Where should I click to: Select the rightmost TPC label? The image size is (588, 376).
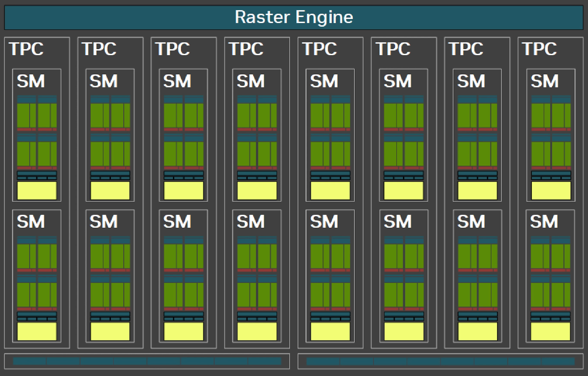click(539, 49)
